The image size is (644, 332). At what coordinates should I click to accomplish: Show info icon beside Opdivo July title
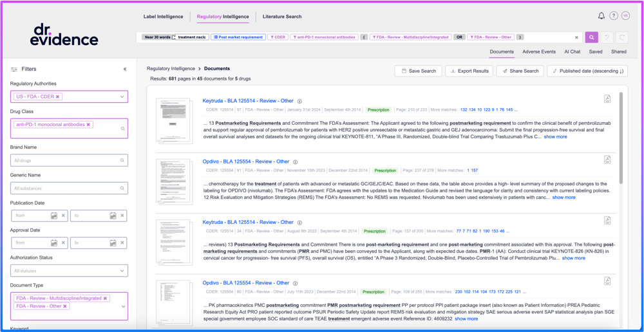(x=295, y=283)
